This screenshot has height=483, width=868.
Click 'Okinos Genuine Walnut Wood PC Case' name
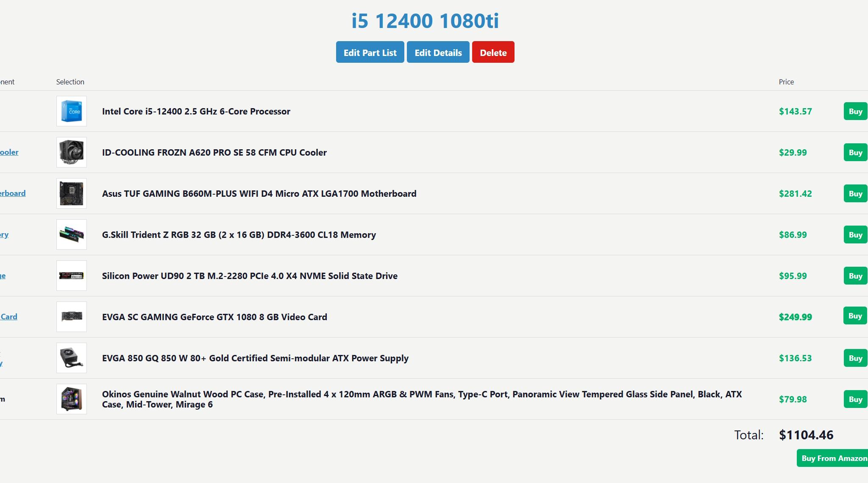point(184,394)
